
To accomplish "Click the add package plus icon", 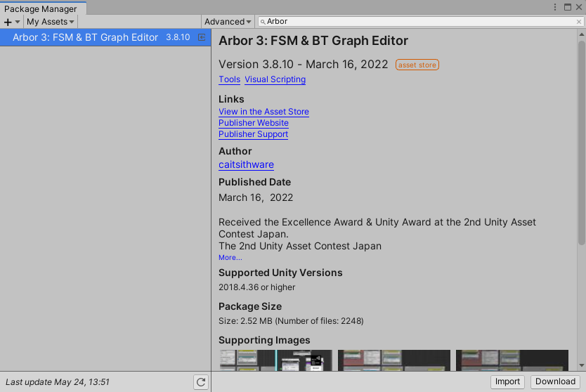I will pos(8,22).
